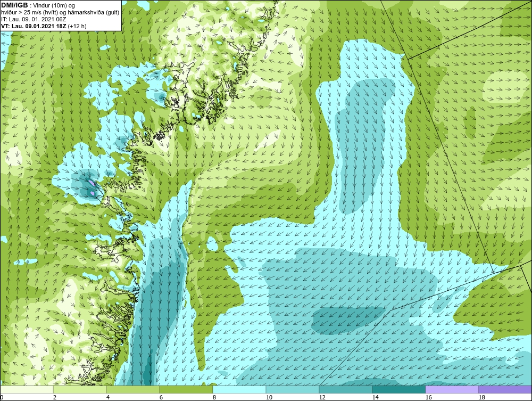The image size is (532, 401).
Task: Click the 12–14 m/s teal legend swatch
Action: pyautogui.click(x=345, y=389)
